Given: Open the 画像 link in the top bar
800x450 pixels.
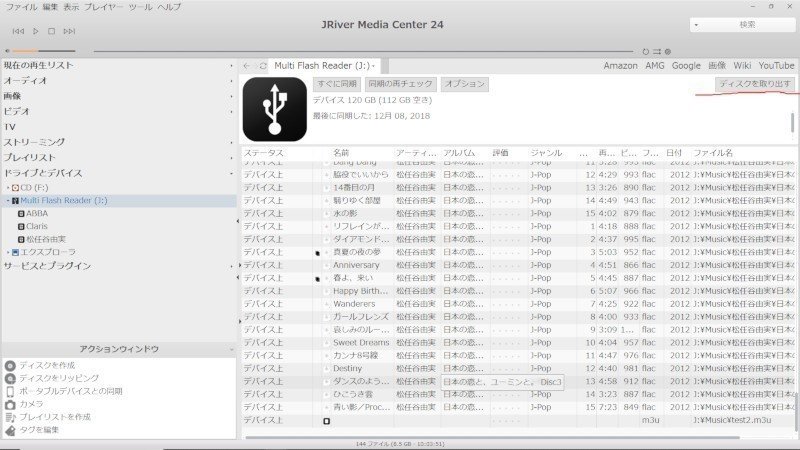Looking at the screenshot, I should [x=717, y=66].
